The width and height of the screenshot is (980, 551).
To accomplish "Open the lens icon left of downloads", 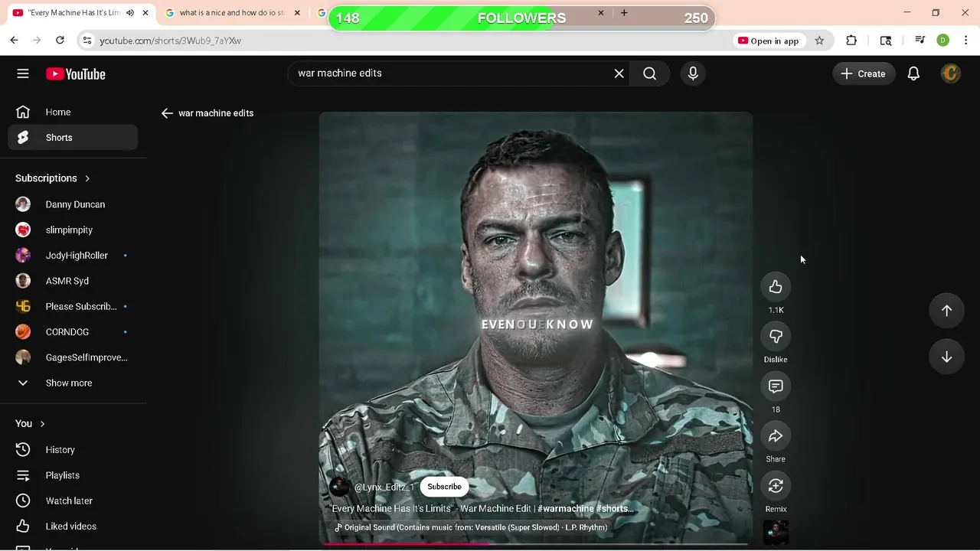I will [886, 41].
